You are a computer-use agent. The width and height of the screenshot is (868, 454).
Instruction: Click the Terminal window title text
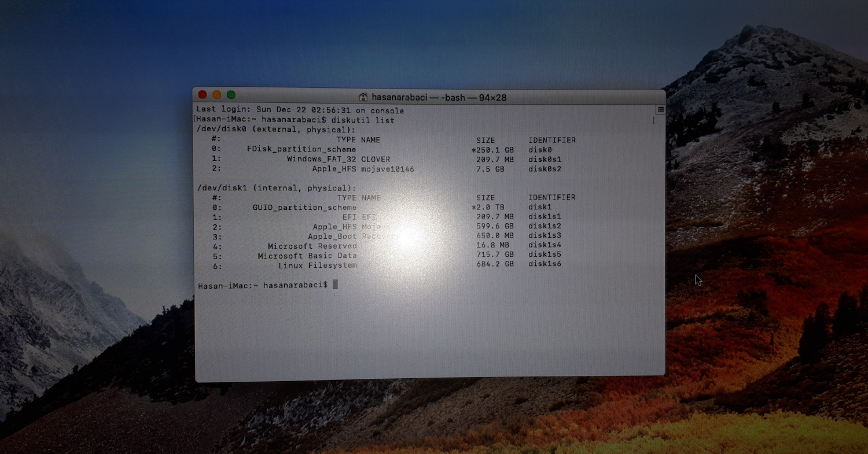[x=439, y=97]
